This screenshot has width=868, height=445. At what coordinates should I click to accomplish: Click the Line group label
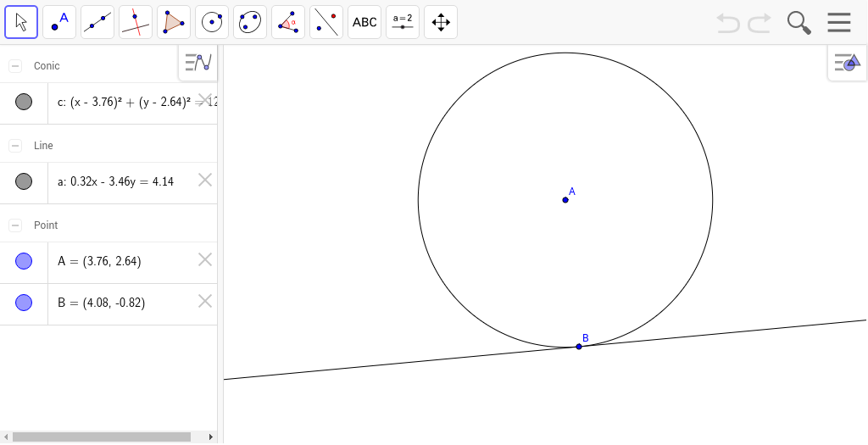pyautogui.click(x=43, y=146)
